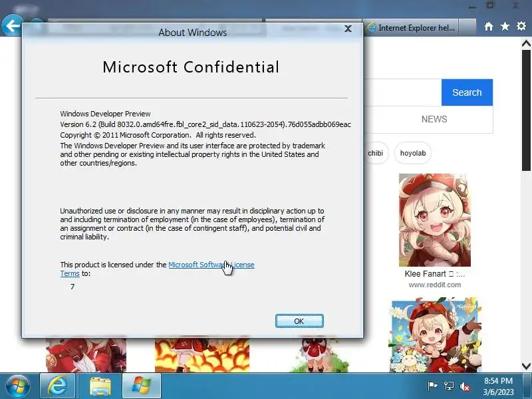Screen dimensions: 532x399
Task: Click the Version 6.2 build string
Action: [205, 124]
